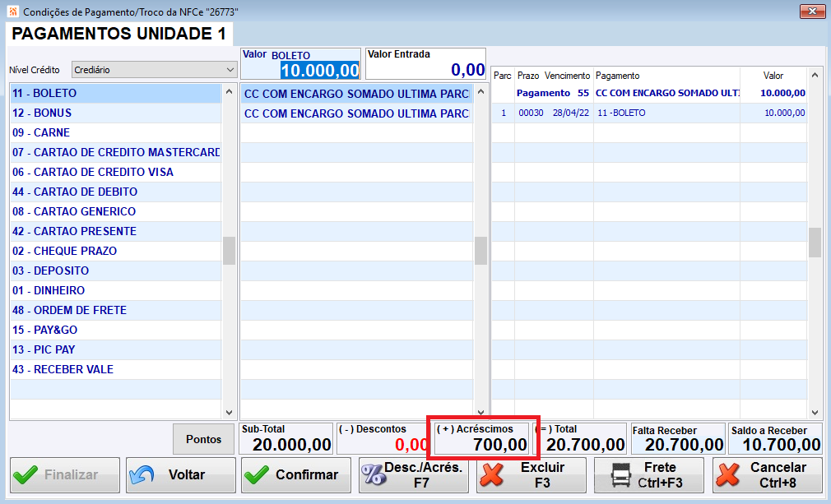The width and height of the screenshot is (831, 504).
Task: Select second CC COM ENCARGO SOMADO condition row
Action: pyautogui.click(x=357, y=113)
